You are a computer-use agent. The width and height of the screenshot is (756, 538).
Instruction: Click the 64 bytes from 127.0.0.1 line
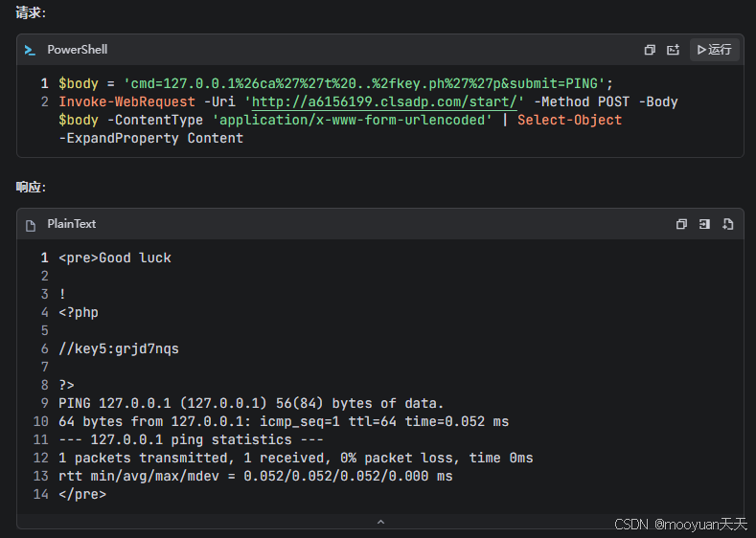[284, 421]
